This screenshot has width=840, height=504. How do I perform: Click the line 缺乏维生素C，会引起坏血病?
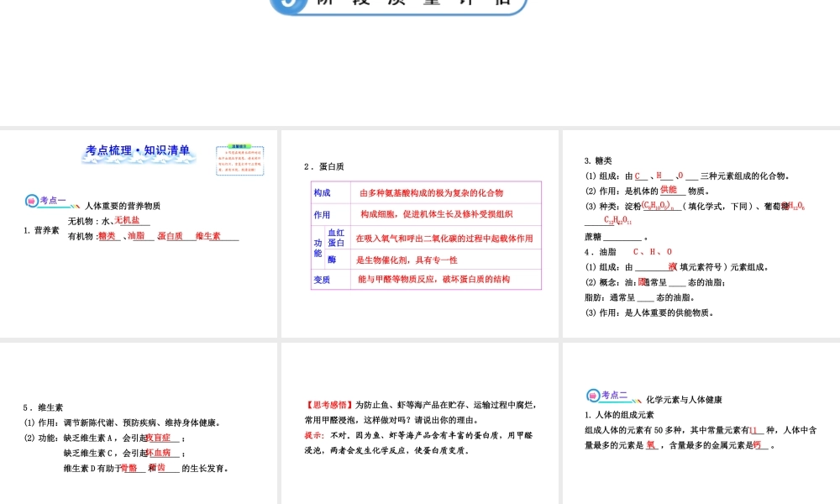click(124, 453)
